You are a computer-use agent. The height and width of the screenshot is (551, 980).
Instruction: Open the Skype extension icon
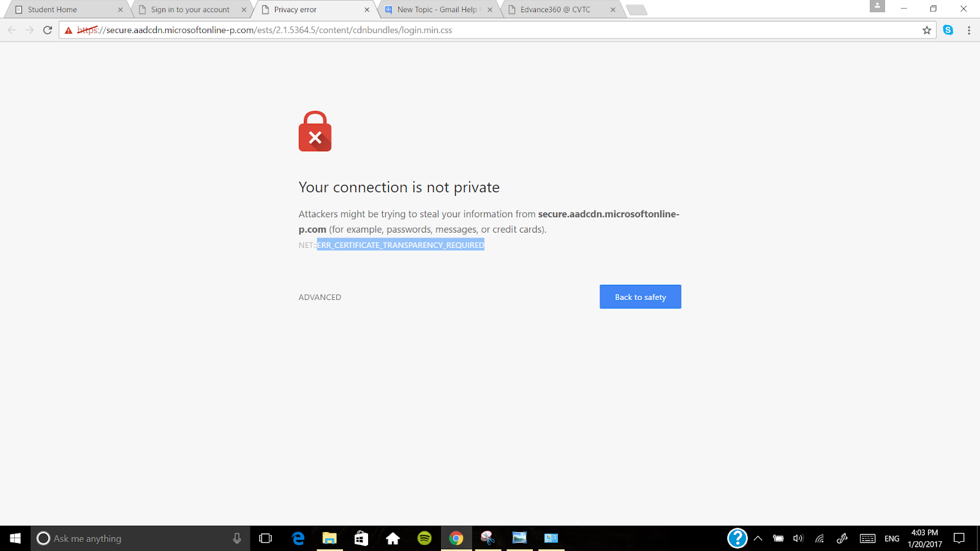point(948,30)
